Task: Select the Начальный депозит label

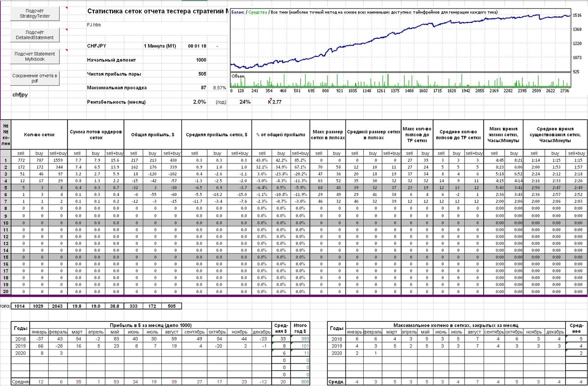Action: point(111,60)
